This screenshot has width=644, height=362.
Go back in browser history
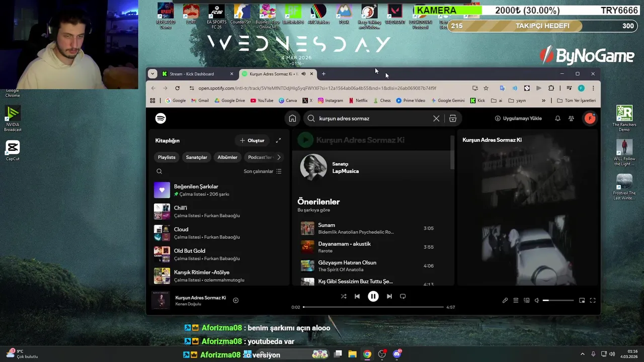[x=153, y=88]
